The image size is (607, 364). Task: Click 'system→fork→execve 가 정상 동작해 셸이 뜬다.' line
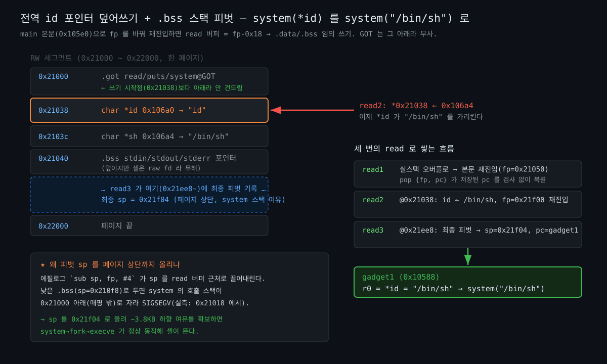(119, 331)
